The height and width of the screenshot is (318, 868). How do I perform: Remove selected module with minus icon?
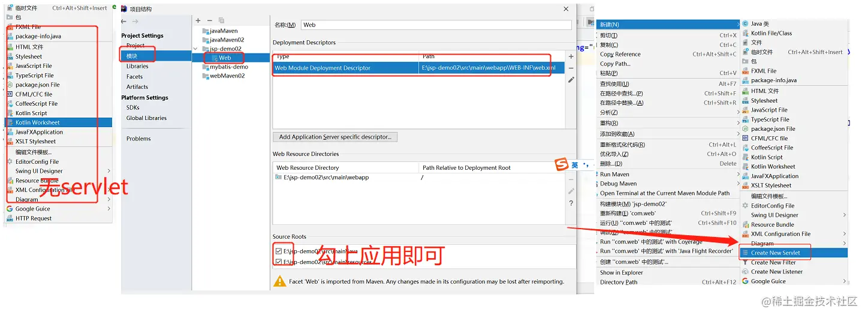210,20
